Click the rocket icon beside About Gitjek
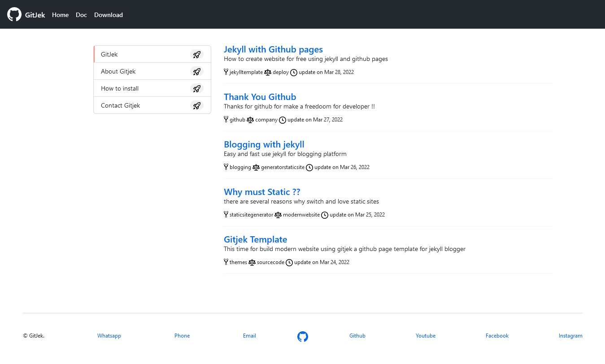 (197, 71)
